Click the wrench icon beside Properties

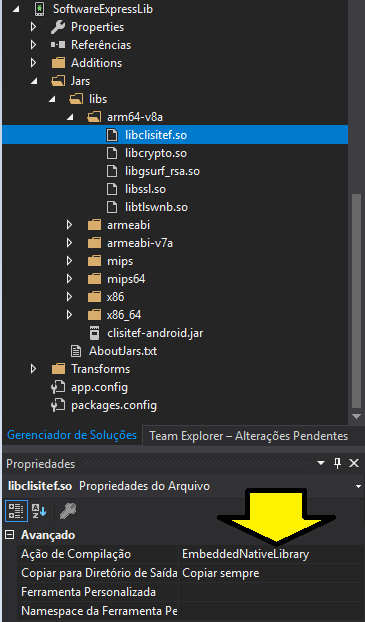pos(58,27)
